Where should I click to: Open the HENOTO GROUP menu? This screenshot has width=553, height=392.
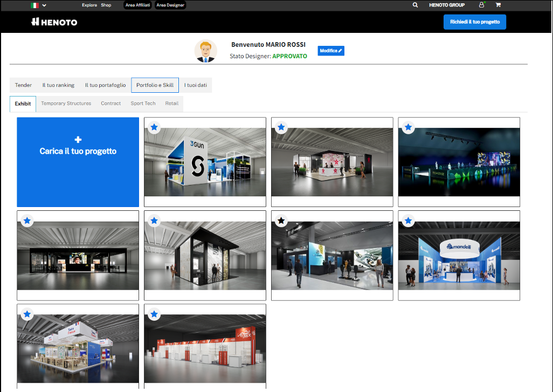(447, 5)
